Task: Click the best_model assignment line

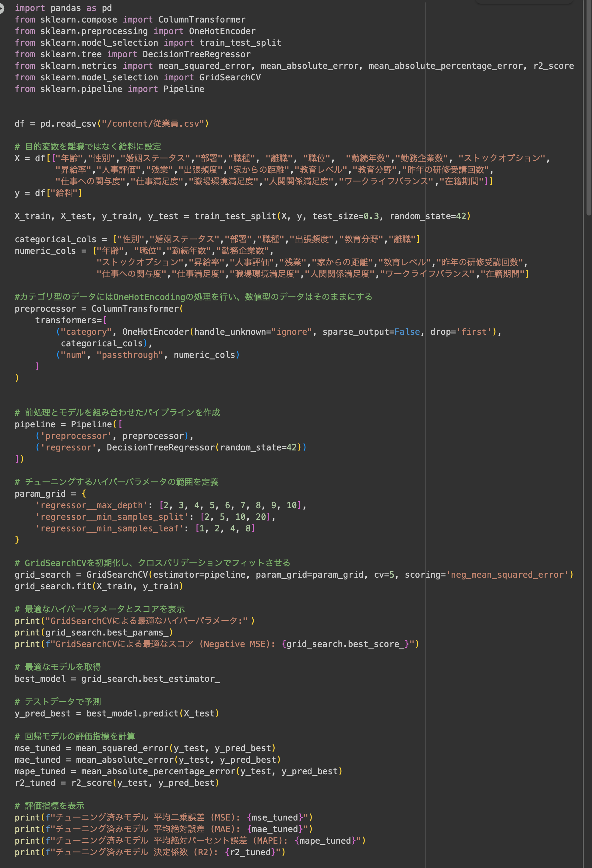Action: coord(117,679)
